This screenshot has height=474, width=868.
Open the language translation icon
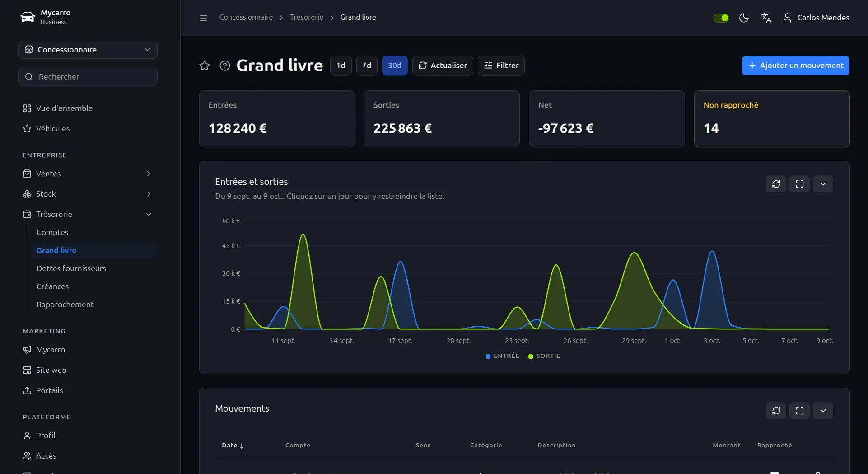[x=766, y=18]
